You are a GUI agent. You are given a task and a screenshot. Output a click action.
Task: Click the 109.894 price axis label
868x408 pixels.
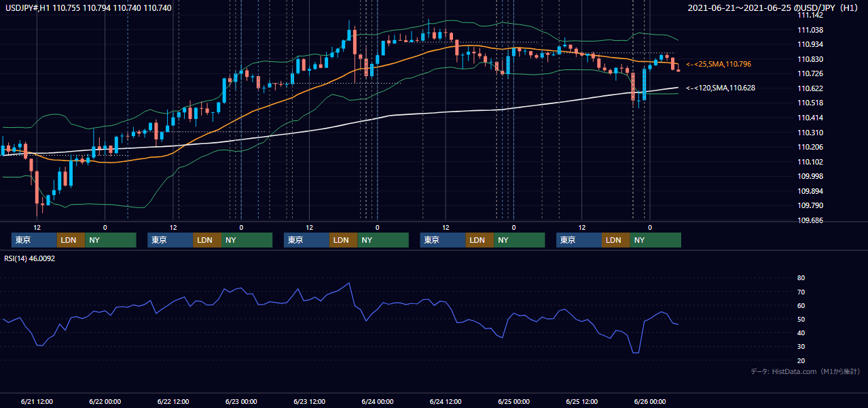[810, 191]
